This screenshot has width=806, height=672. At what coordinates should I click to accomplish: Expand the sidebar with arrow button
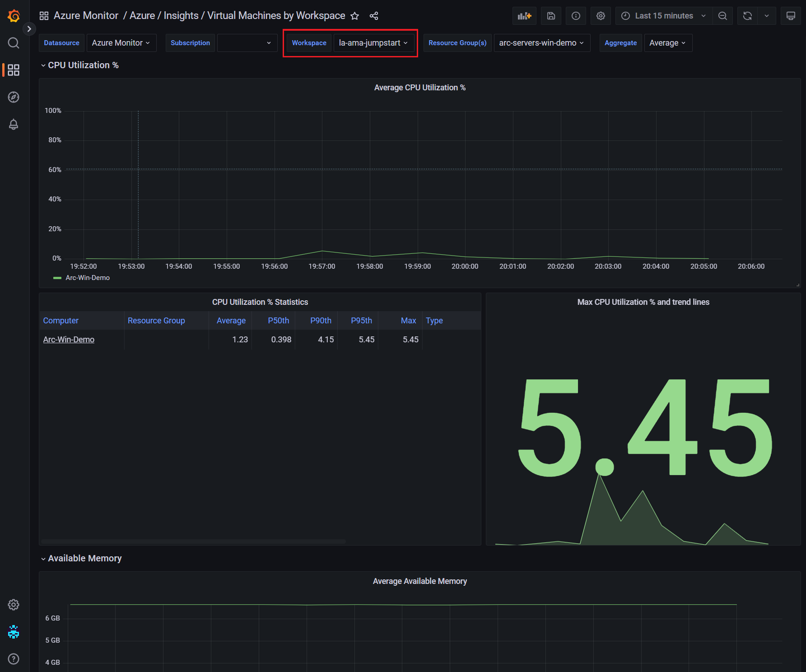[29, 29]
